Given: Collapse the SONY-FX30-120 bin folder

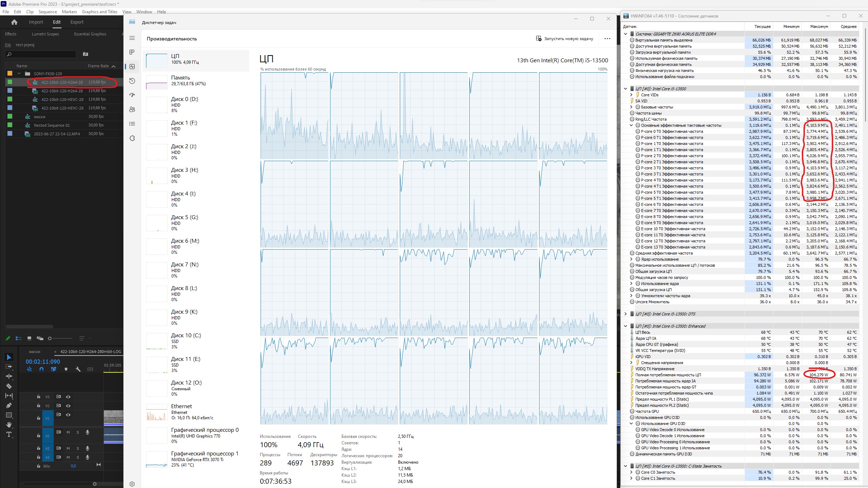Looking at the screenshot, I should click(x=19, y=73).
